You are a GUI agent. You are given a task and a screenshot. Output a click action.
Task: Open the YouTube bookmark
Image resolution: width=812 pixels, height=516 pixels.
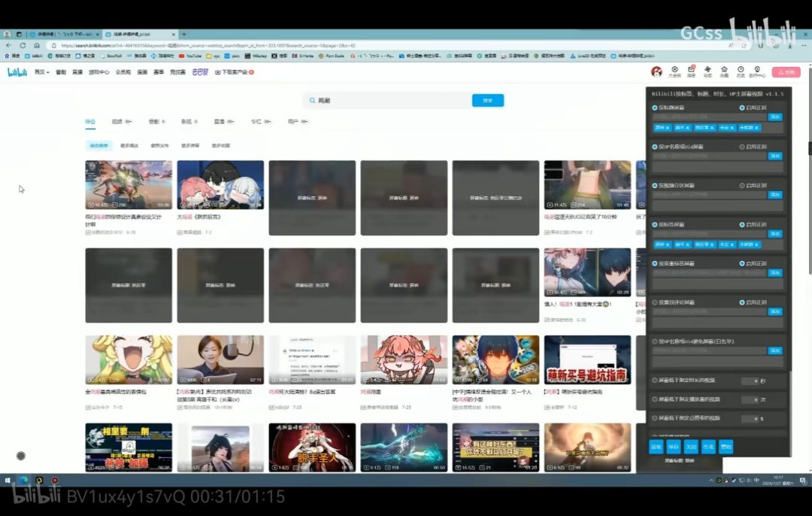tap(190, 56)
